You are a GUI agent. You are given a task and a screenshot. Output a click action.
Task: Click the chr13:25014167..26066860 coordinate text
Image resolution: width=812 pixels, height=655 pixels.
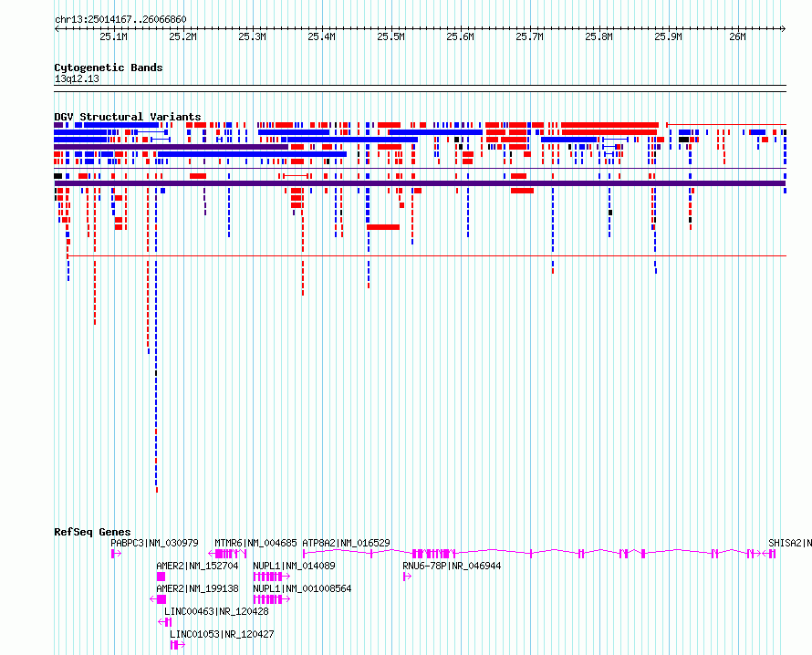[120, 19]
